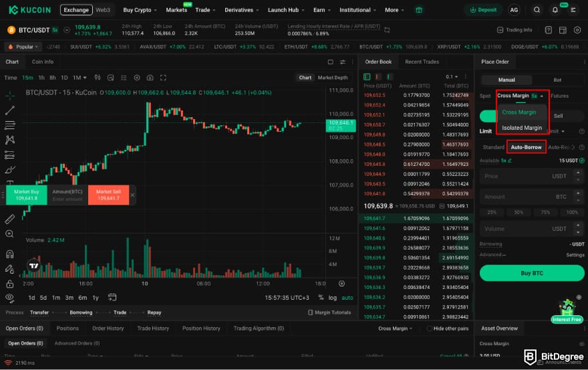Open Trading Info link

[514, 30]
